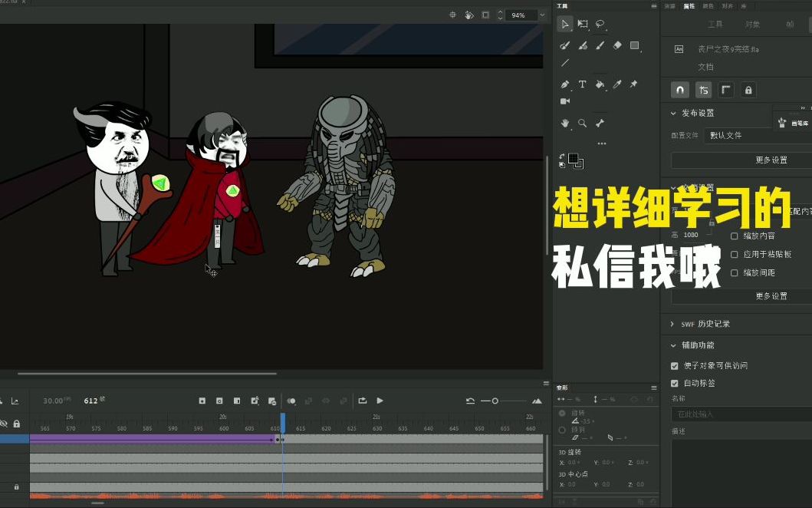Pick the Camera tool

click(564, 100)
